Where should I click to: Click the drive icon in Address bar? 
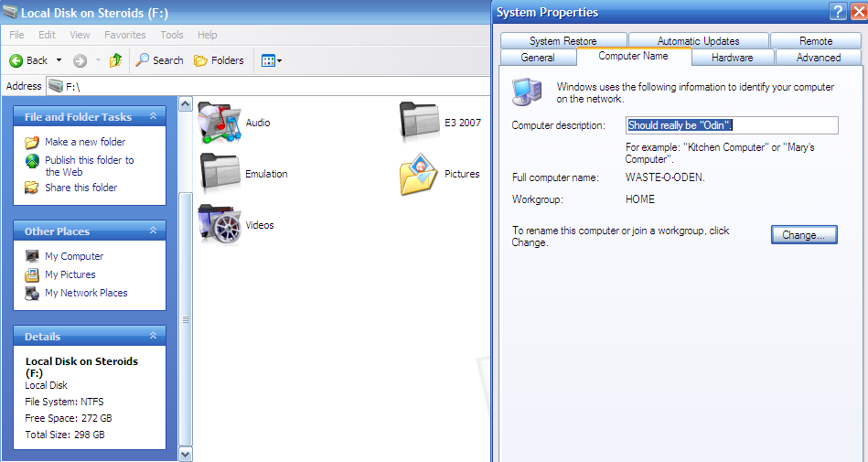(x=56, y=86)
